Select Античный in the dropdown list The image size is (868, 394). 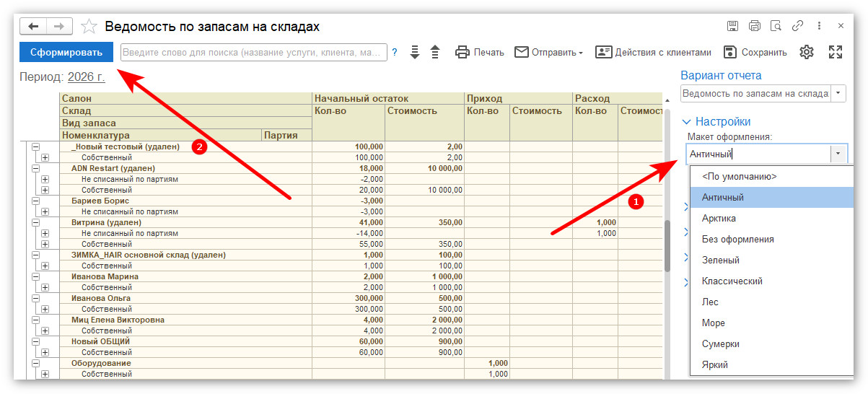pos(771,197)
